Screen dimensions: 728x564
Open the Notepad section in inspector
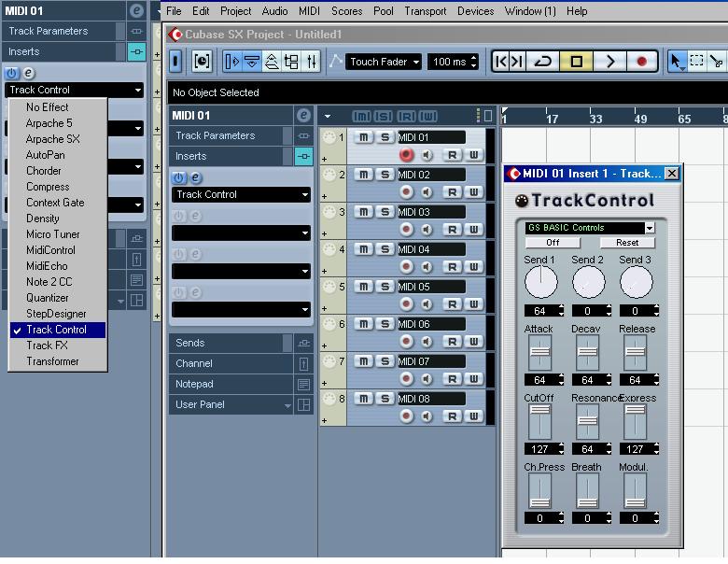point(231,384)
